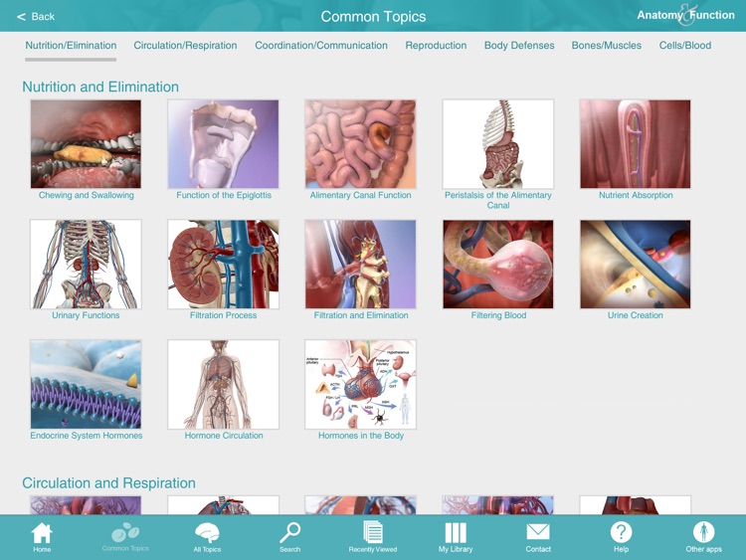Click the Function of the Epiglottis caption

click(224, 195)
